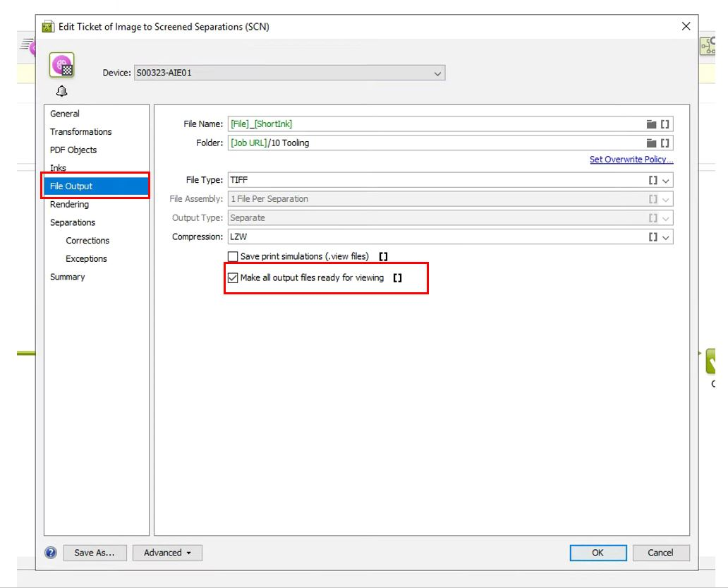This screenshot has height=588, width=728.
Task: Open SmartName selector beside save print simulations
Action: (x=382, y=256)
